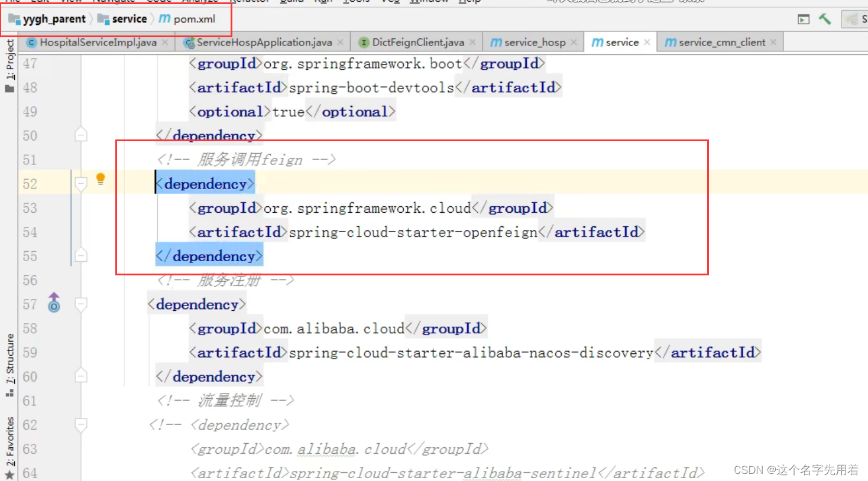Collapse fold marker at line 50
Screen dimensions: 868x481
81,135
